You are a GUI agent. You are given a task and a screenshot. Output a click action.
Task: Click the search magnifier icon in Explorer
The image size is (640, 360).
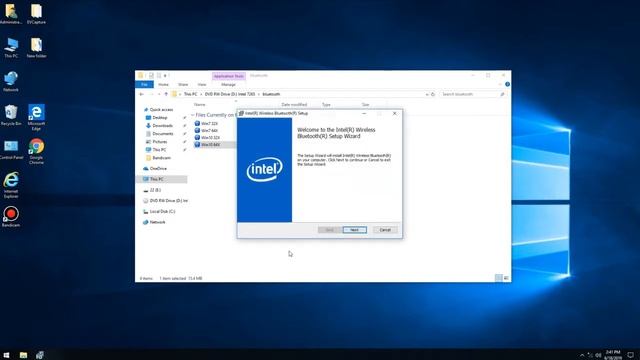pyautogui.click(x=502, y=94)
